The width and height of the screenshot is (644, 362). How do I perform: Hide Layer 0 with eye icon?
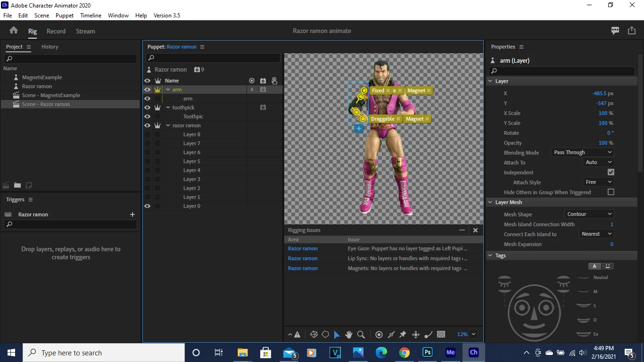[148, 206]
